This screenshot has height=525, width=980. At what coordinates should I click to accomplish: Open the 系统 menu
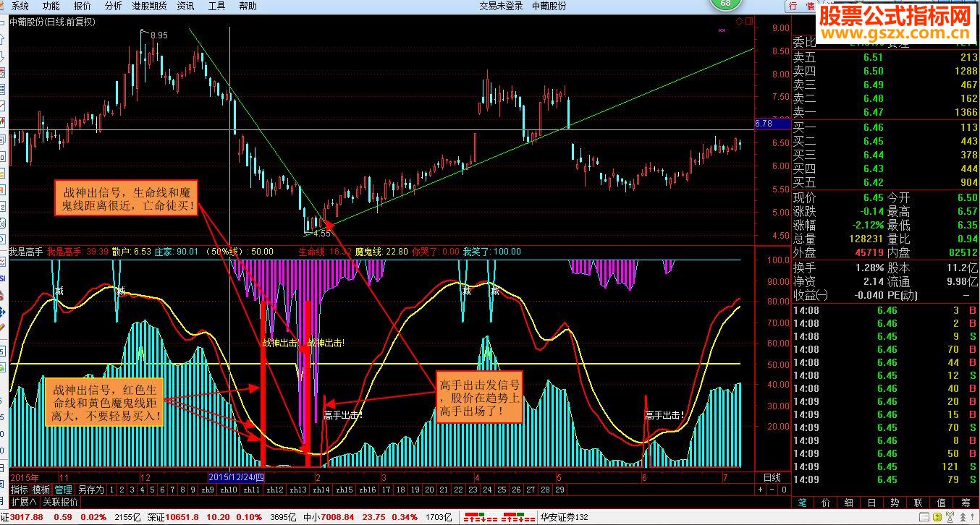[x=20, y=6]
